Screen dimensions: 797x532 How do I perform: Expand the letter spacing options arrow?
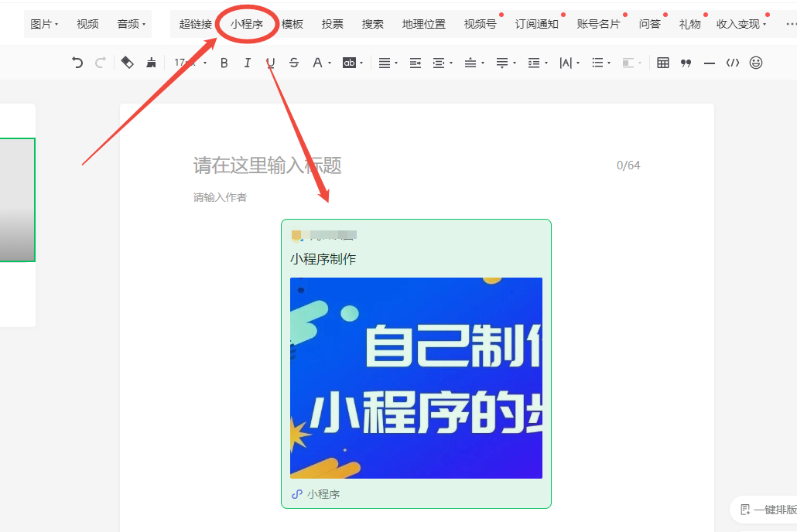(x=578, y=63)
